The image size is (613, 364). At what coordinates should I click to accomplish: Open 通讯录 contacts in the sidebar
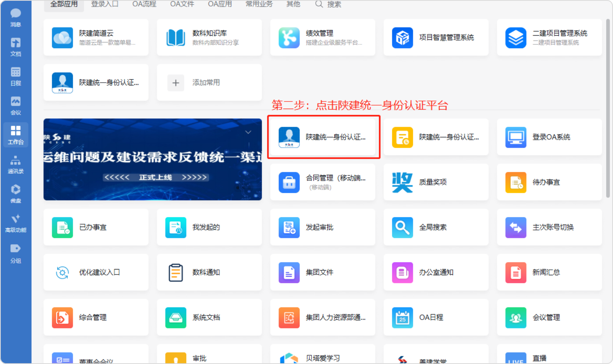[16, 165]
